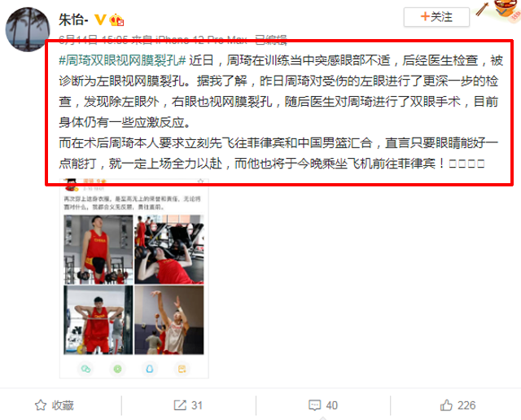Click the post timestamp and source line
Viewport: 521px width, 420px height.
(173, 40)
